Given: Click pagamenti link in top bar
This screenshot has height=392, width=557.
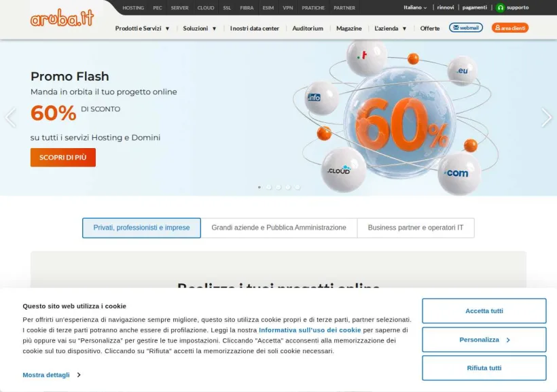Looking at the screenshot, I should click(475, 7).
